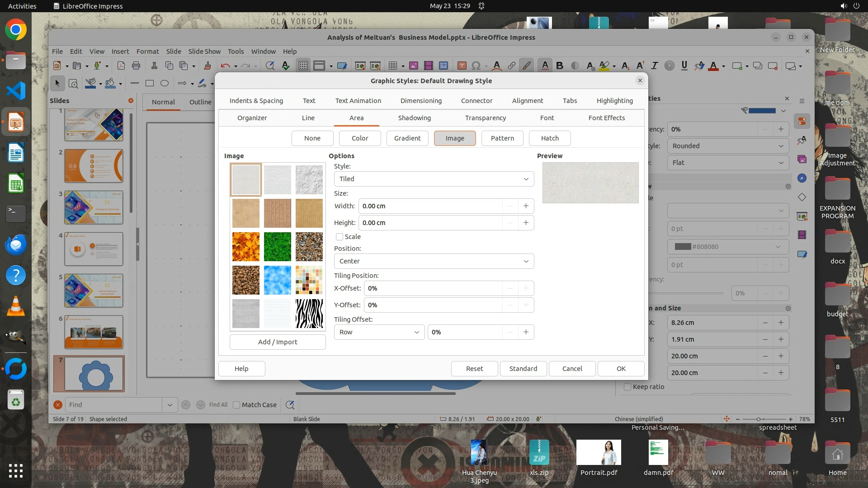Viewport: 868px width, 488px height.
Task: Click the Underline formatting icon
Action: (x=684, y=66)
